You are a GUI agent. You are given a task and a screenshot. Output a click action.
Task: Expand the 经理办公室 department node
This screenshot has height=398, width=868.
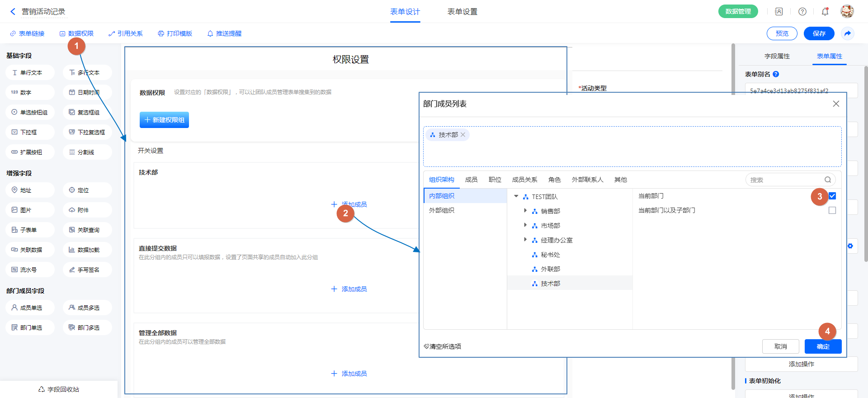[525, 240]
